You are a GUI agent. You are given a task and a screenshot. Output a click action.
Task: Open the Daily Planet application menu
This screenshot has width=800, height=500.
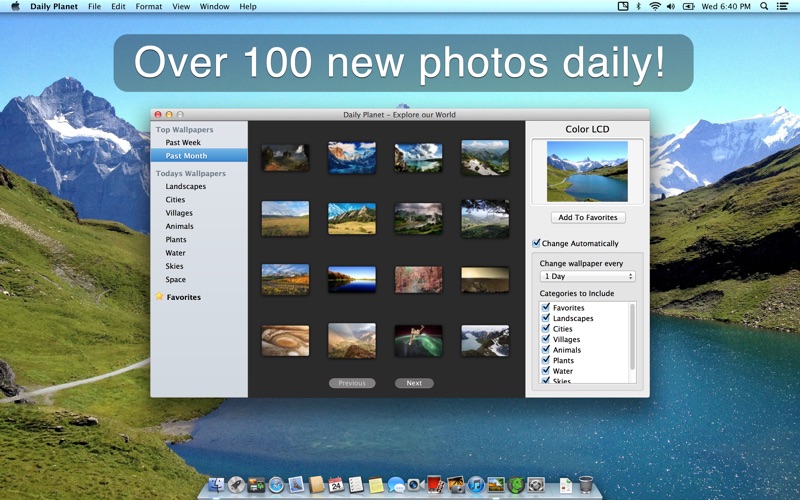(x=54, y=6)
